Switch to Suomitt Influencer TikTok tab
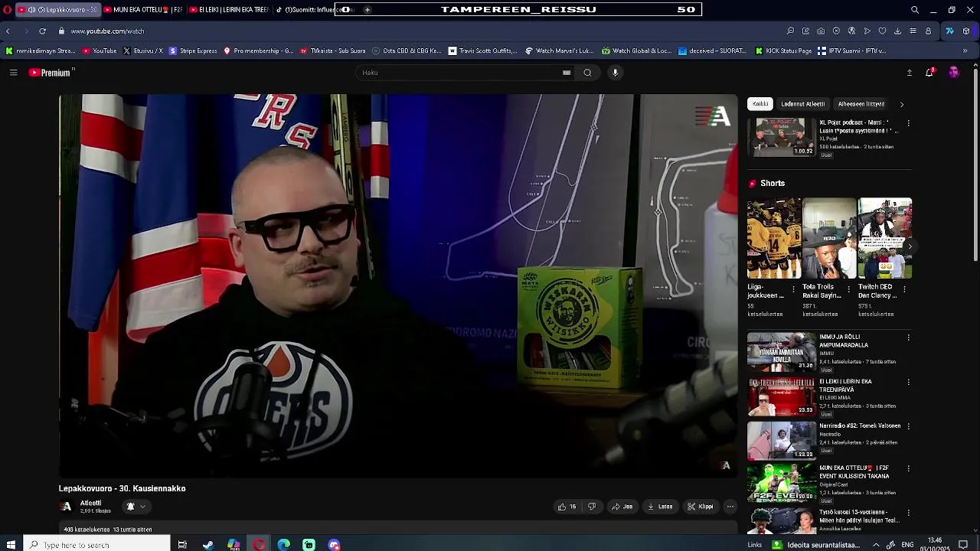Image resolution: width=980 pixels, height=551 pixels. (x=310, y=10)
